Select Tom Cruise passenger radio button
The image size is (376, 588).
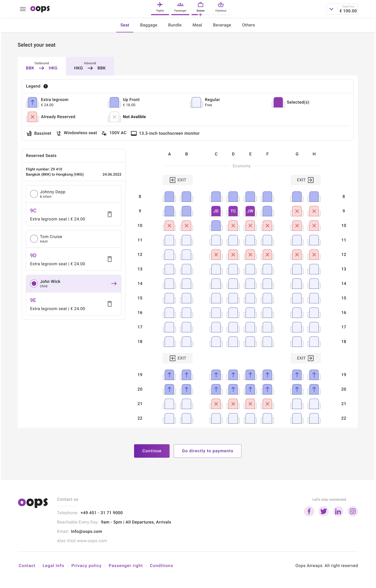[x=34, y=239]
